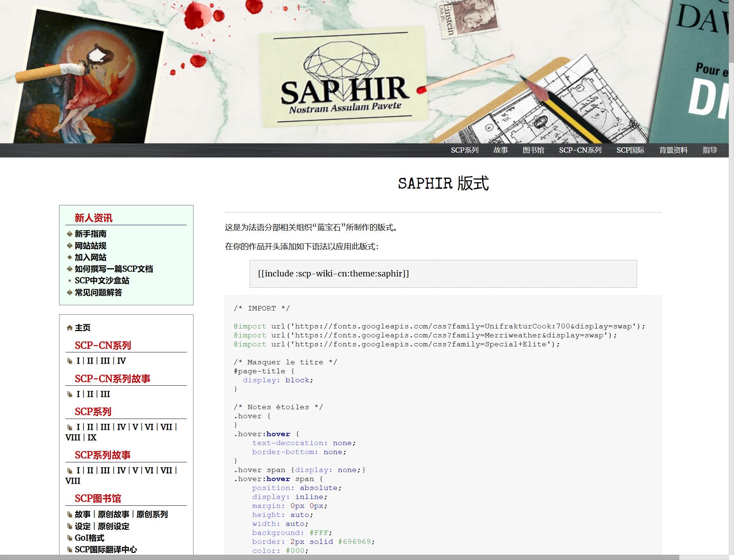Click the pages icon next to SCP国际翻译中心
This screenshot has height=560, width=734.
(x=70, y=550)
